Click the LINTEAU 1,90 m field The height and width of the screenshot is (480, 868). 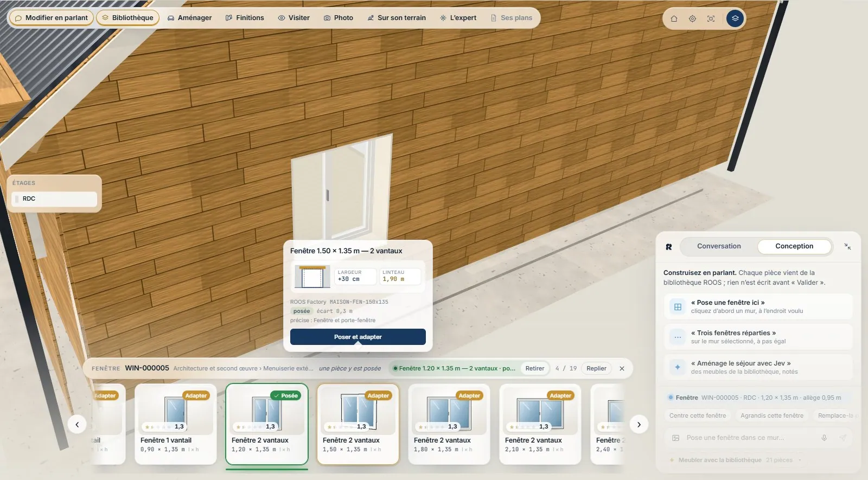tap(400, 277)
